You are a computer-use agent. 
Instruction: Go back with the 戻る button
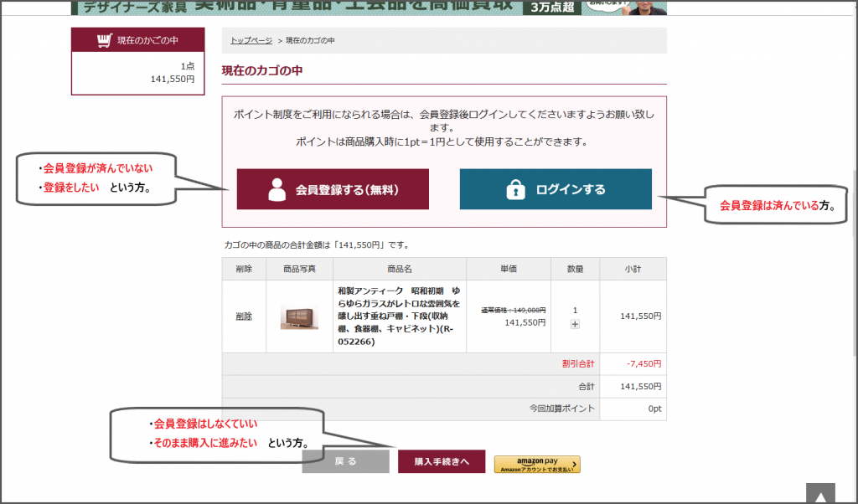346,461
